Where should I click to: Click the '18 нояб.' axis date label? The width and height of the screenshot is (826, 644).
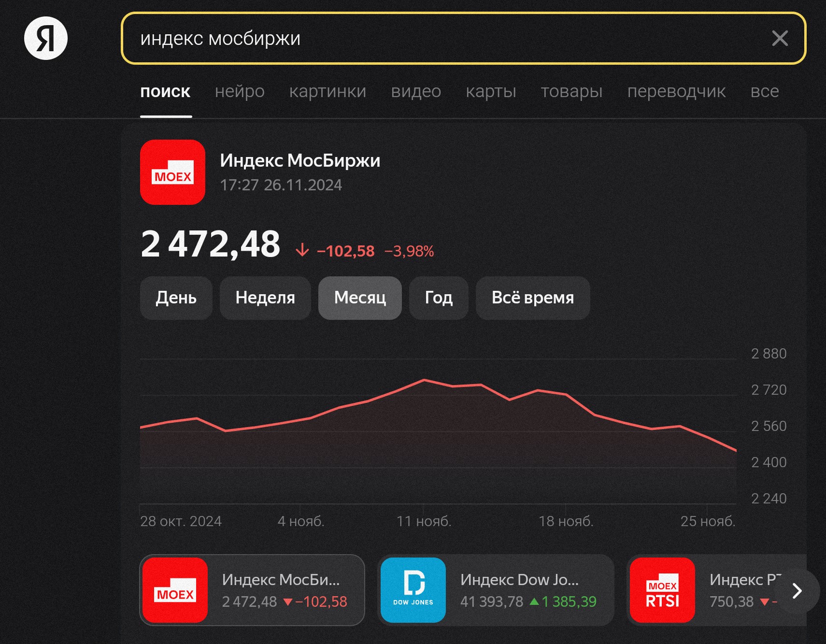click(566, 521)
